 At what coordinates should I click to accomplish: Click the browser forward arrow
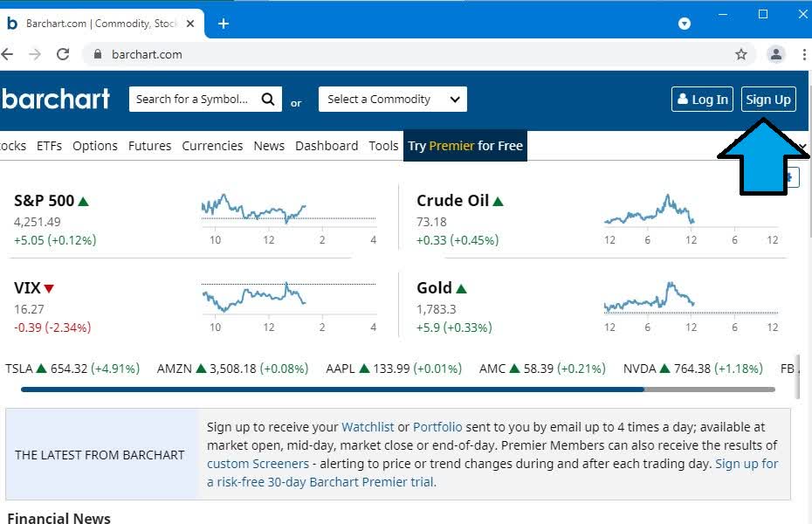(35, 54)
